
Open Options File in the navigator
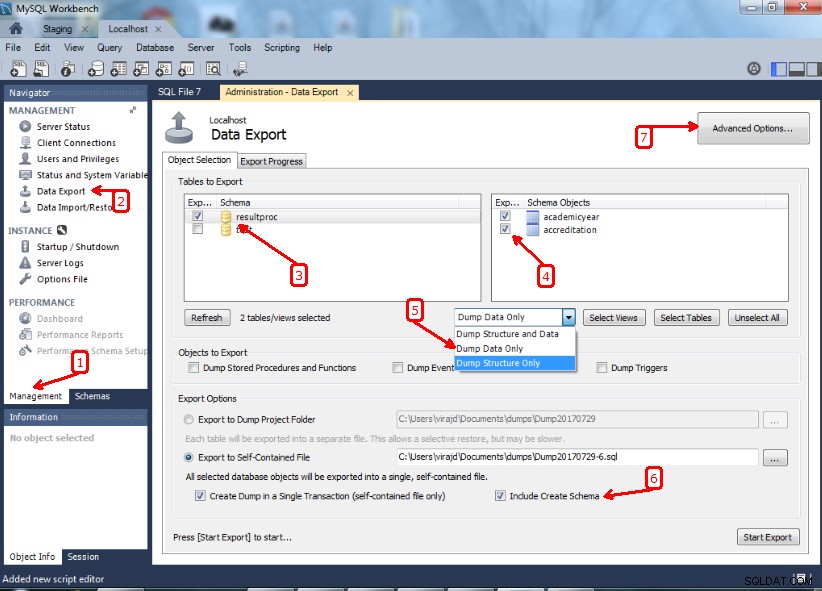coord(62,280)
